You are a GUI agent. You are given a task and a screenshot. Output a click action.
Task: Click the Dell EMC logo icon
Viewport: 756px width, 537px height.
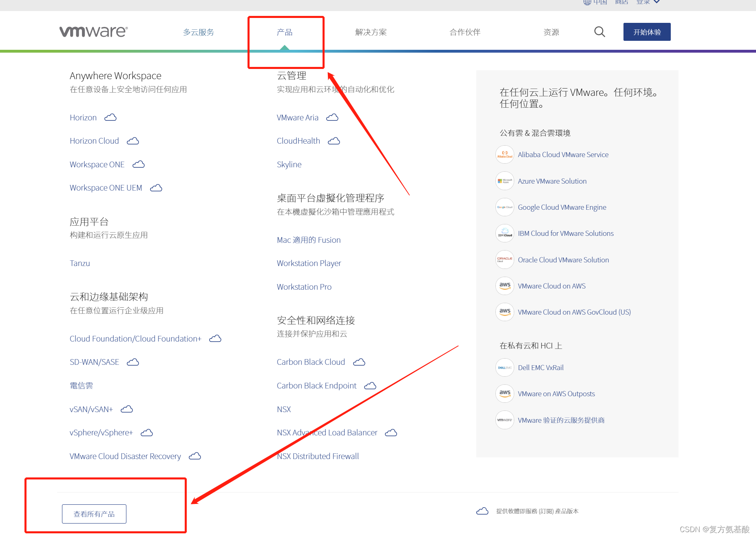(x=505, y=368)
